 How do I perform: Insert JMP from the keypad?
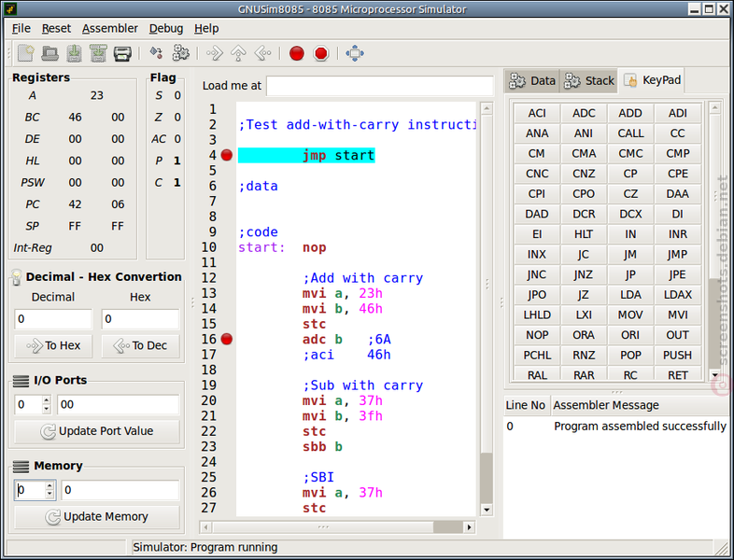(677, 254)
